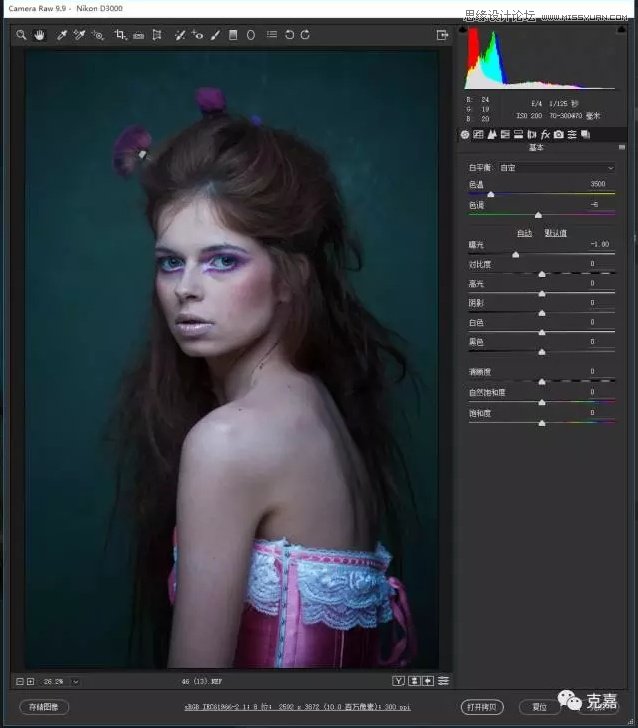638x728 pixels.
Task: Switch to the Tone Curve panel tab
Action: (x=479, y=134)
